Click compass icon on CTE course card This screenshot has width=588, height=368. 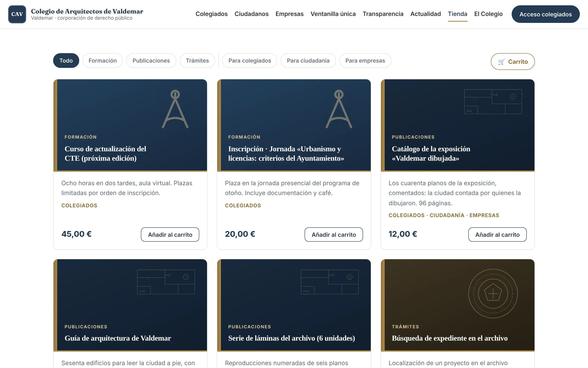(175, 109)
